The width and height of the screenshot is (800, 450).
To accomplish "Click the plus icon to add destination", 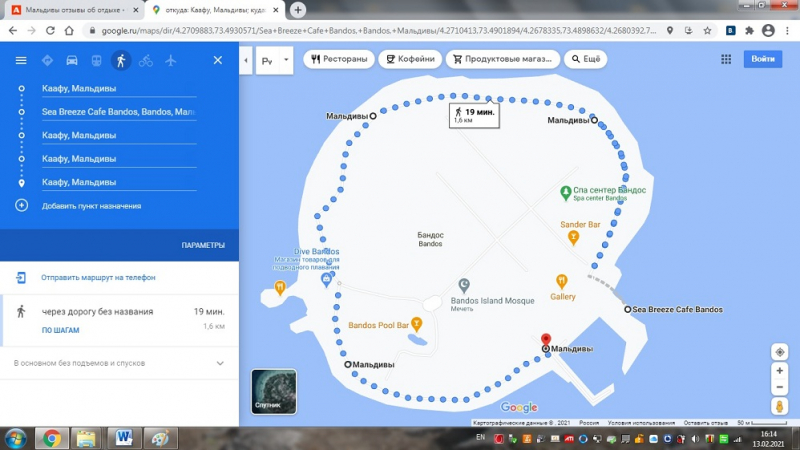I will pyautogui.click(x=21, y=206).
